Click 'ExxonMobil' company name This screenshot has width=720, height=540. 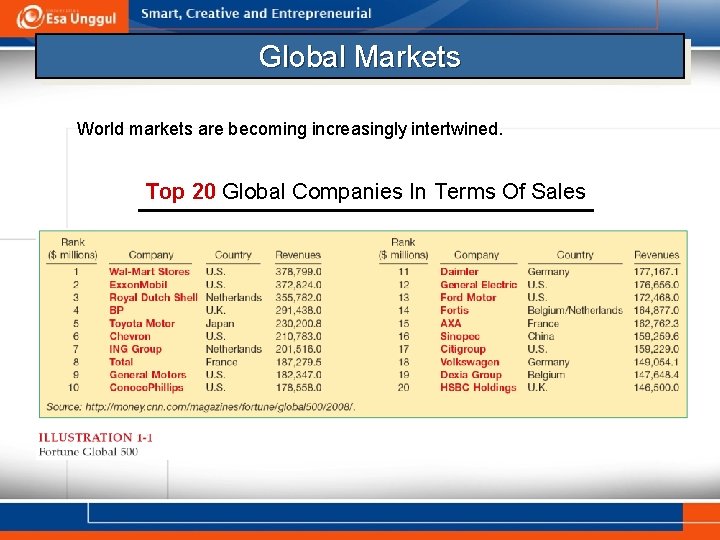tap(138, 284)
